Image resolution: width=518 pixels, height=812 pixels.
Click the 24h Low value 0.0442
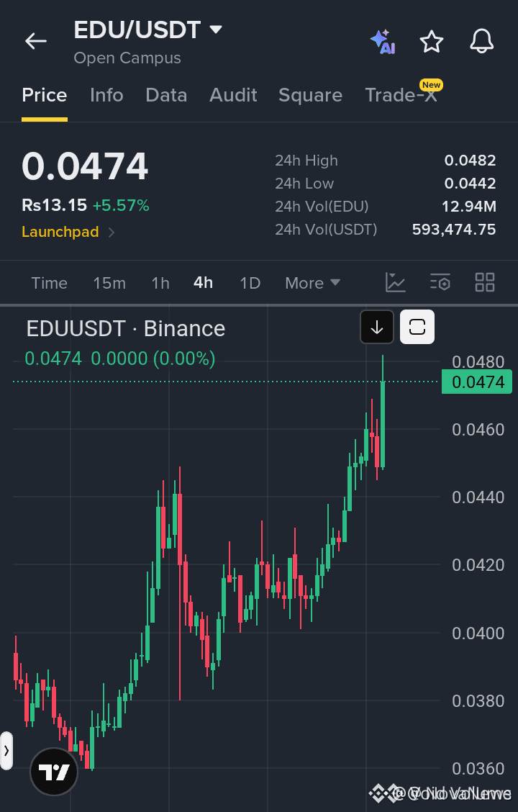(470, 184)
